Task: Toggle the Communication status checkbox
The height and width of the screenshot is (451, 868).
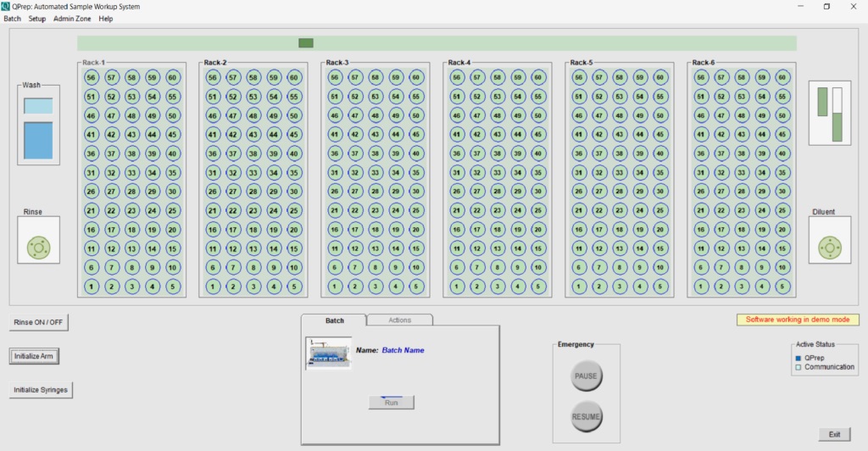Action: tap(798, 367)
